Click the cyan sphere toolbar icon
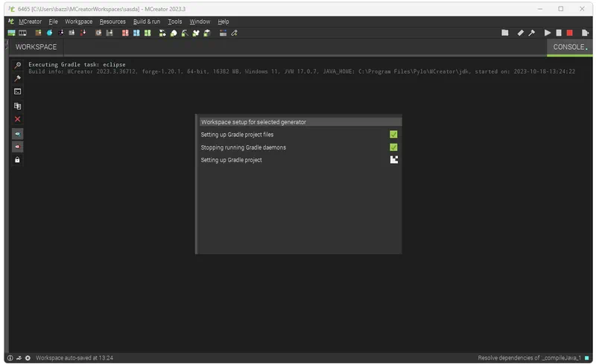 pos(49,33)
